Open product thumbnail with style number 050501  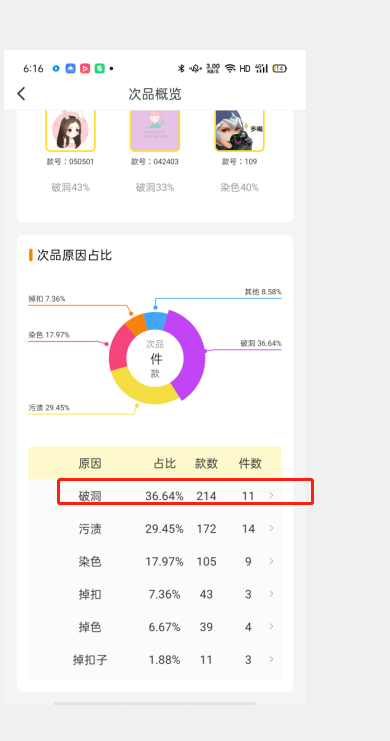click(70, 130)
